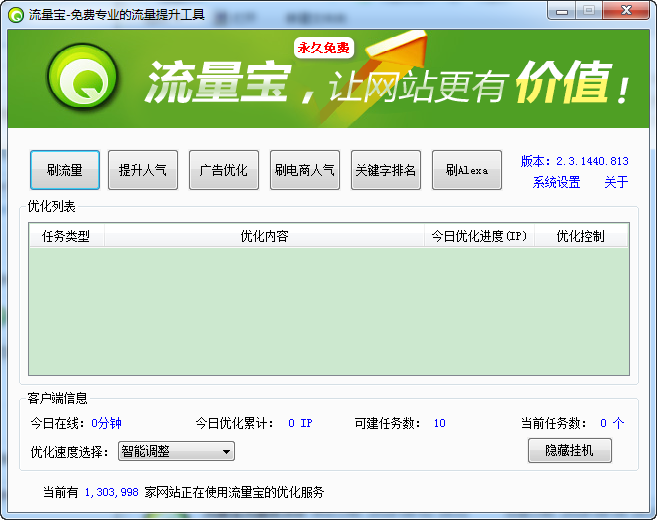Open the 关于 link
Screen dimensions: 657x520
pyautogui.click(x=616, y=182)
